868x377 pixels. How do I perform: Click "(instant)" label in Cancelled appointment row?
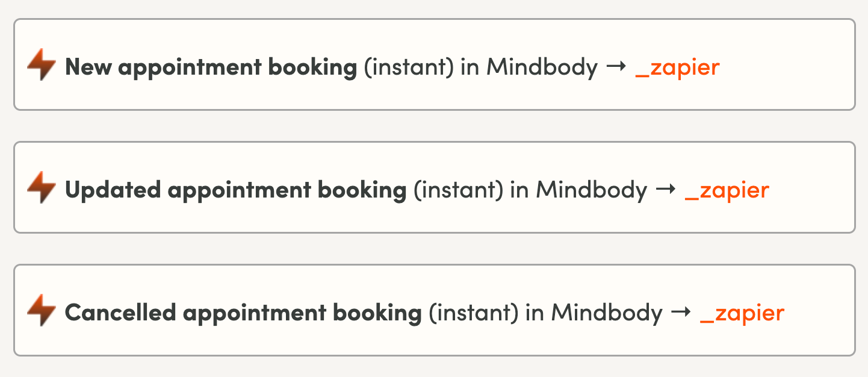pos(473,313)
